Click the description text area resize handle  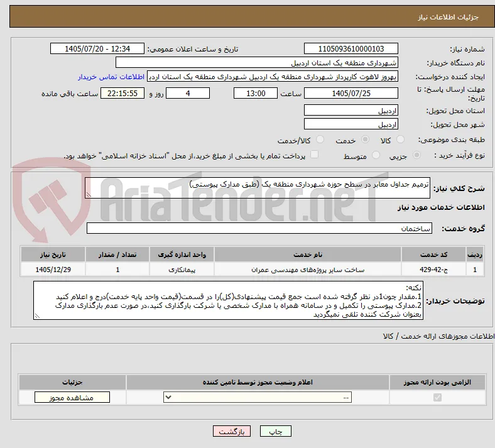[x=89, y=195]
